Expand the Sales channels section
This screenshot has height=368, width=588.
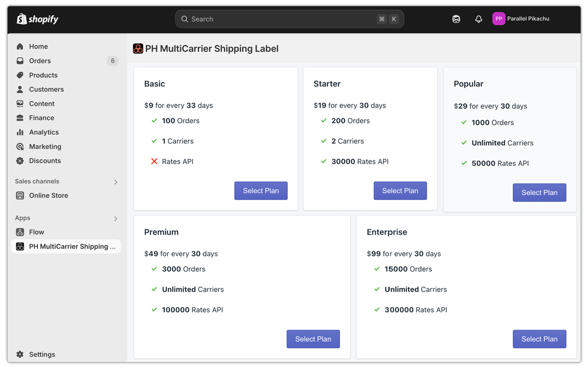click(x=116, y=182)
